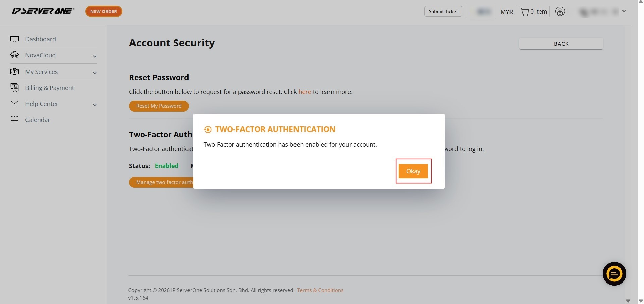Expand the NovaCloud submenu chevron
This screenshot has width=644, height=304.
click(x=95, y=56)
